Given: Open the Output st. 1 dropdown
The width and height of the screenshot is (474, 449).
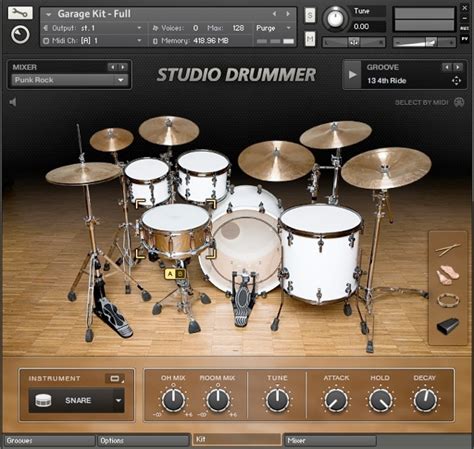Looking at the screenshot, I should pos(93,28).
